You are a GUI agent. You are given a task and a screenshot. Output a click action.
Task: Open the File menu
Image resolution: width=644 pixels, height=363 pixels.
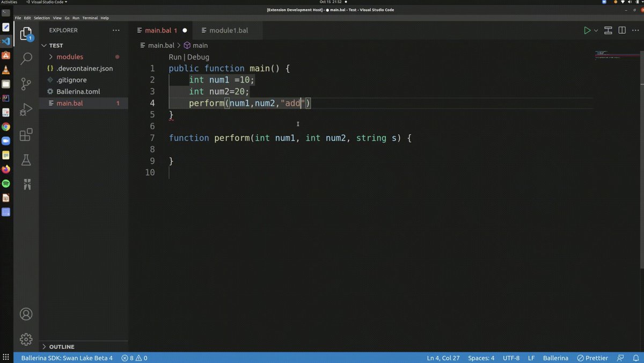tap(18, 18)
